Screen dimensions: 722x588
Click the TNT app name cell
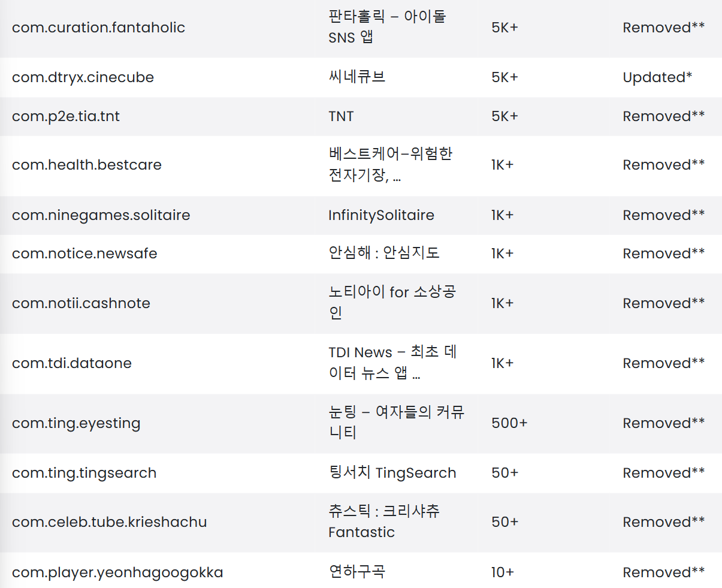point(341,116)
